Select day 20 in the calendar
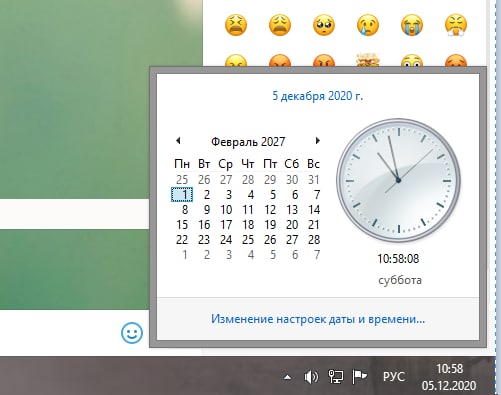This screenshot has width=501, height=395. pyautogui.click(x=292, y=225)
